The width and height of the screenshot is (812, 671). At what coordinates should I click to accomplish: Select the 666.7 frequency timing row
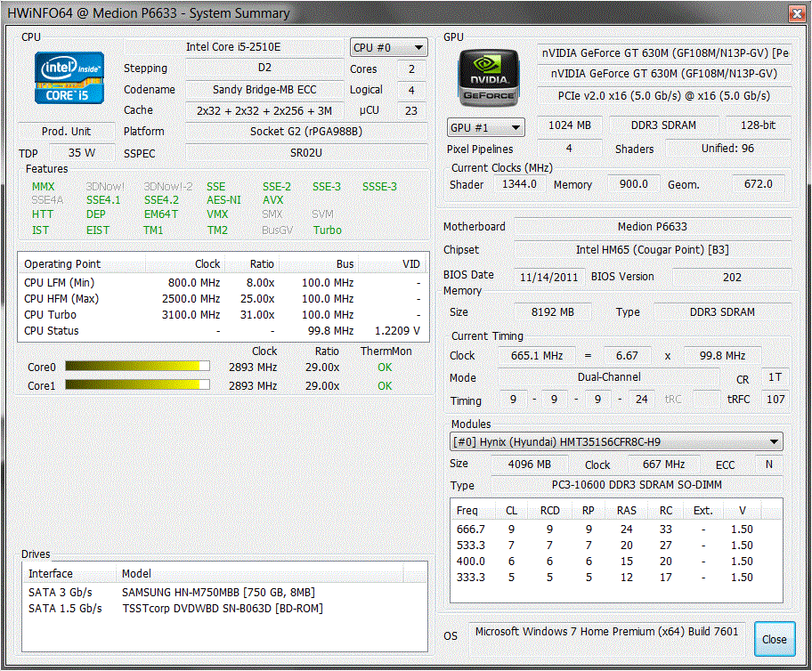coord(616,530)
